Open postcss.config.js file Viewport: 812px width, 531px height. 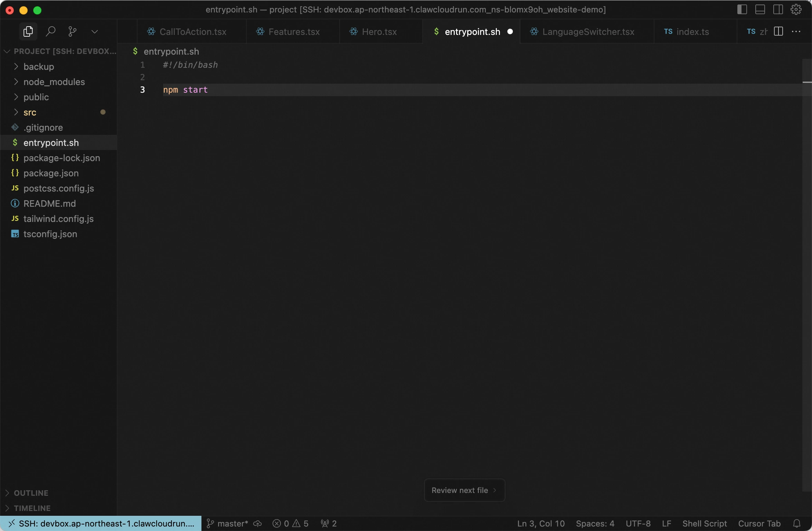pyautogui.click(x=58, y=188)
